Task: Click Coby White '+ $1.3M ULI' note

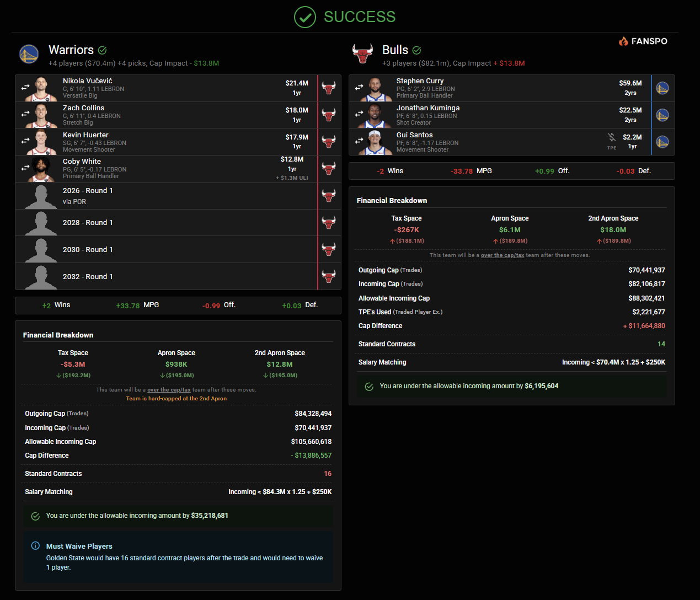Action: point(292,178)
